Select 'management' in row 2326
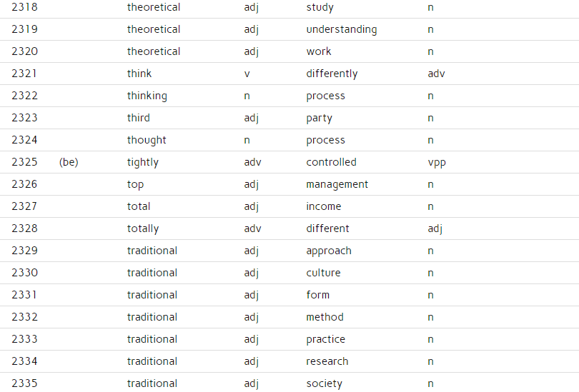Viewport: 579px width, 392px height. click(337, 184)
